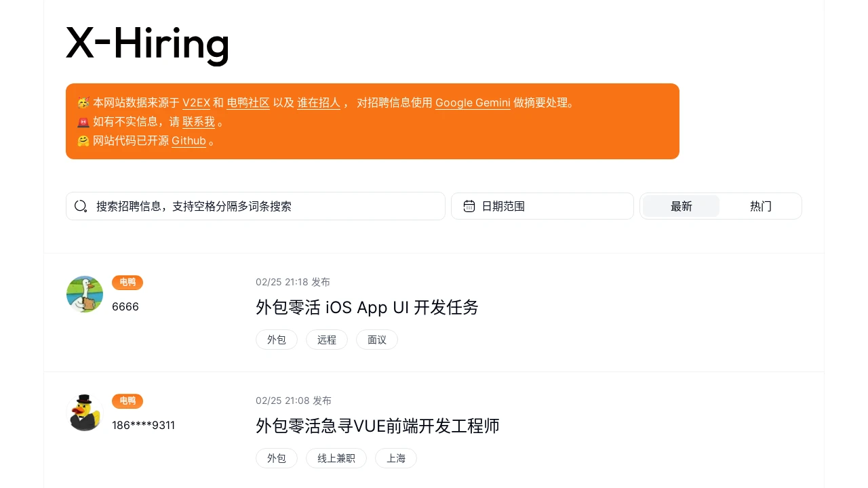Screen dimensions: 868x488
Task: Click the 线上兼职 tag
Action: [x=336, y=459]
